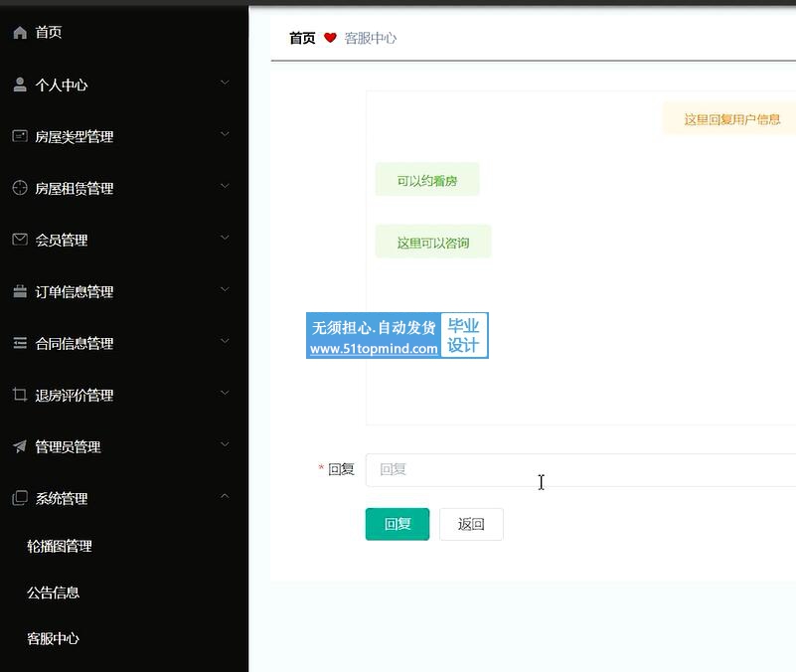Click the briefcase icon beside 订单信息管理

pyautogui.click(x=20, y=291)
